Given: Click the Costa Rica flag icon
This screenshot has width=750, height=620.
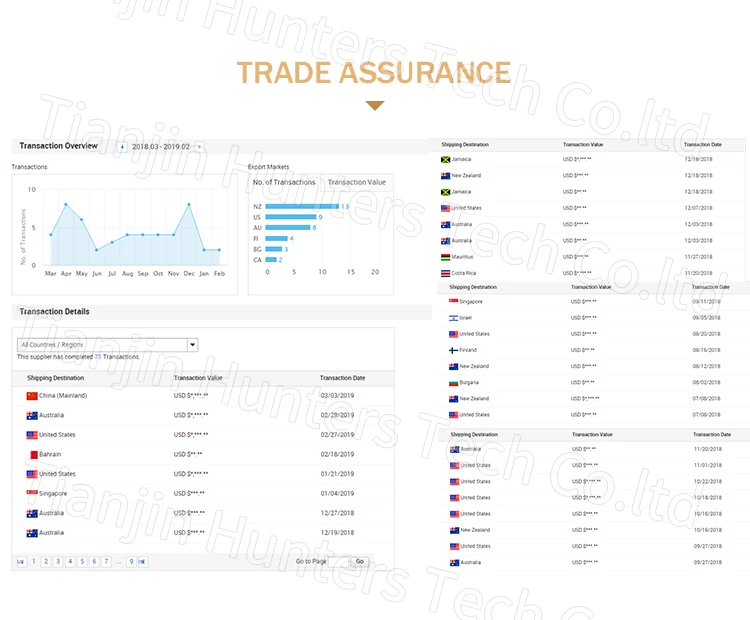Looking at the screenshot, I should click(x=445, y=273).
